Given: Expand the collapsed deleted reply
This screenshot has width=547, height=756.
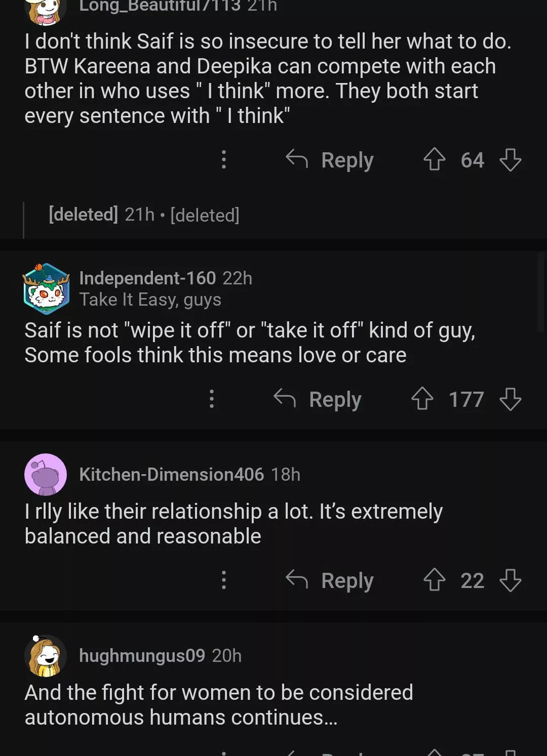Looking at the screenshot, I should coord(144,215).
